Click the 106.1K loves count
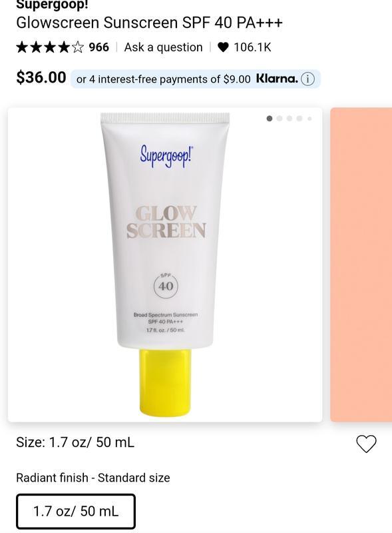392x533 pixels. tap(252, 47)
